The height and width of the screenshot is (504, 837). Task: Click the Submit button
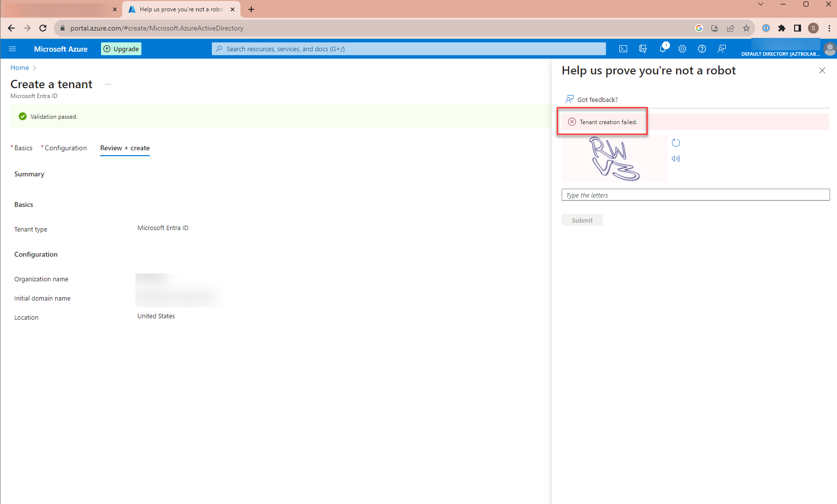click(582, 220)
